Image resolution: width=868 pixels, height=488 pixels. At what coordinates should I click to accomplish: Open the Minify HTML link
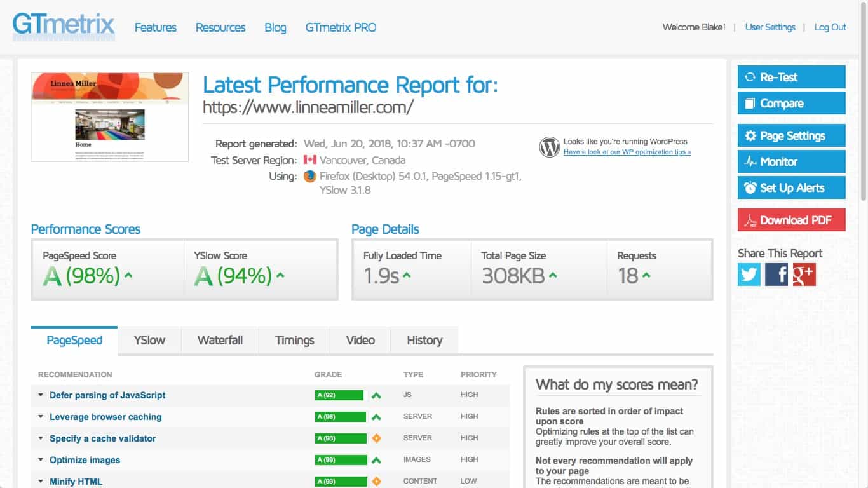point(76,482)
